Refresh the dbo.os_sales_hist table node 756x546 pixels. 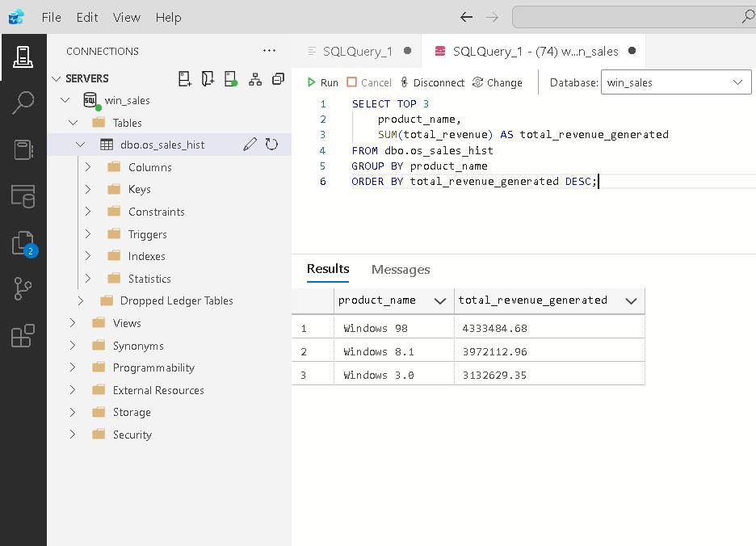[x=271, y=145]
